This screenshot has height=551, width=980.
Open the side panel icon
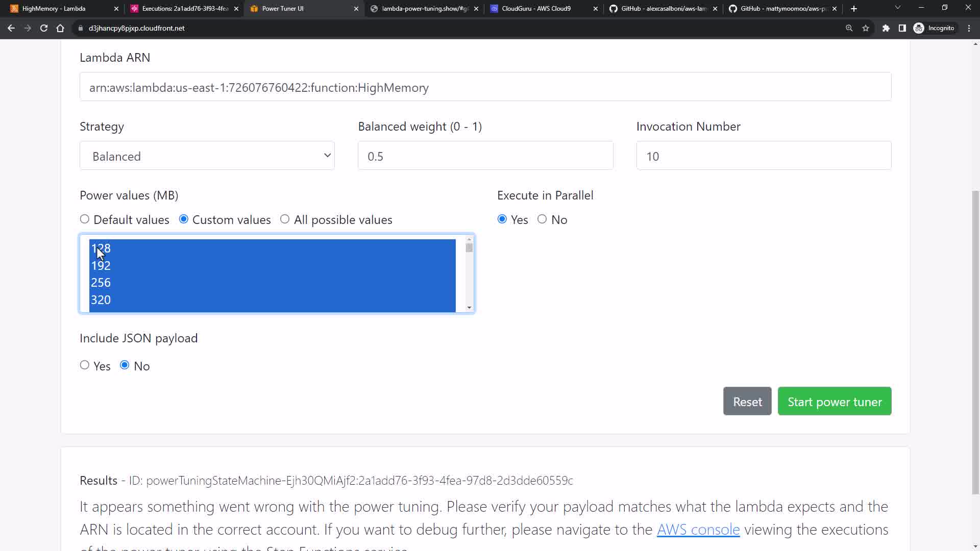902,28
